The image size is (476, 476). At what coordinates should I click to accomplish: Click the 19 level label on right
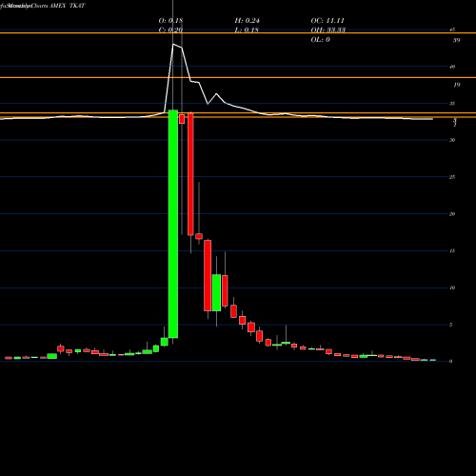click(x=457, y=85)
